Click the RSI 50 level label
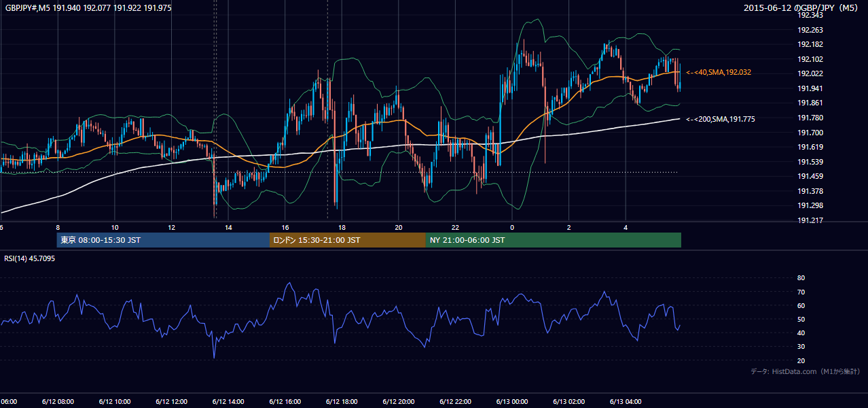The height and width of the screenshot is (408, 868). pyautogui.click(x=801, y=319)
